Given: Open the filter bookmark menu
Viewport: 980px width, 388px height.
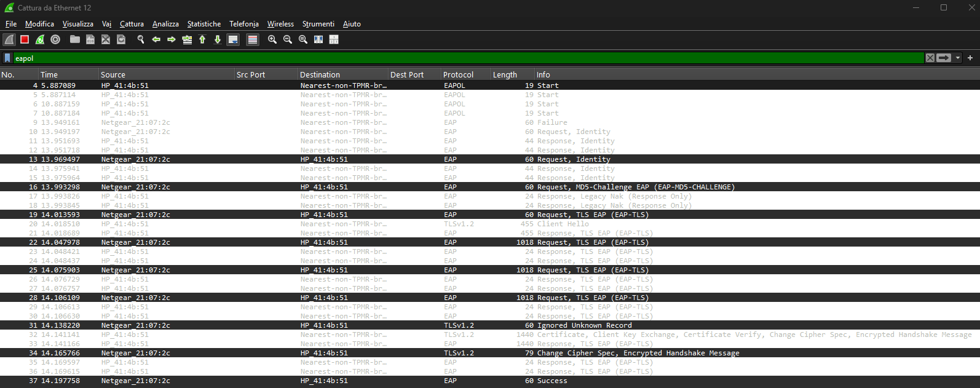Looking at the screenshot, I should [x=7, y=58].
